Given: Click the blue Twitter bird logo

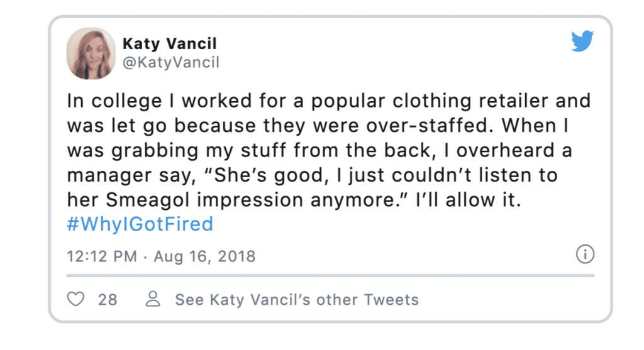Looking at the screenshot, I should pos(582,41).
